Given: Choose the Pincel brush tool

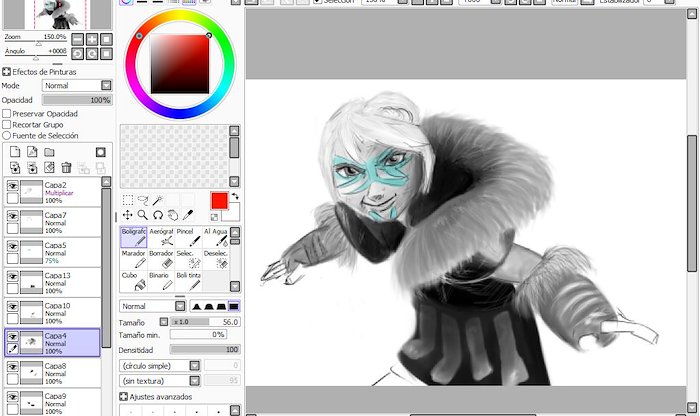Looking at the screenshot, I should [188, 237].
